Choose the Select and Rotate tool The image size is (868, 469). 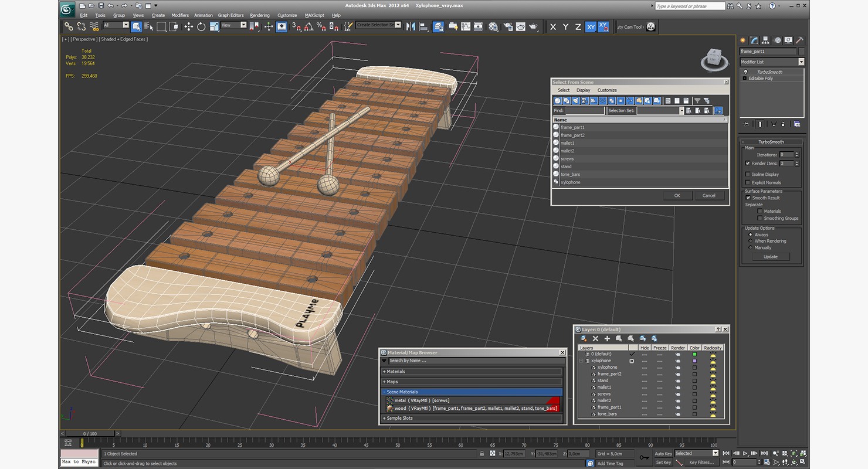[201, 26]
